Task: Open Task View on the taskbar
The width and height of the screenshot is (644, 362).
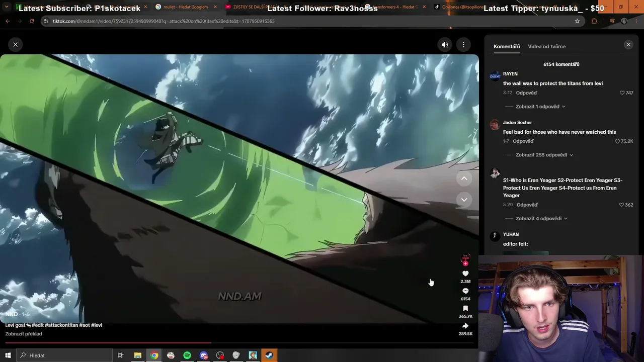Action: [x=121, y=355]
